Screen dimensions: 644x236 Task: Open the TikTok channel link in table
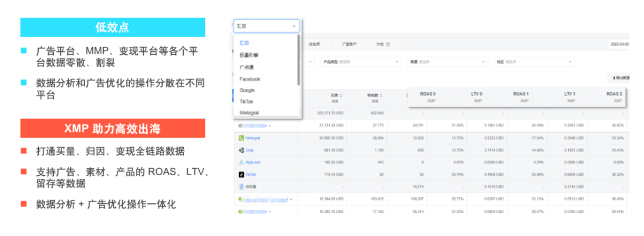tap(250, 175)
